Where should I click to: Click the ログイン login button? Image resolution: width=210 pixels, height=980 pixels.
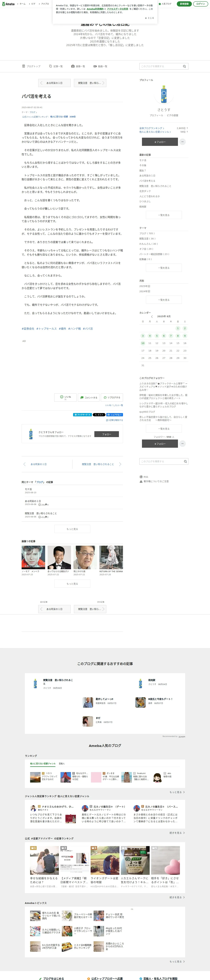[201, 4]
